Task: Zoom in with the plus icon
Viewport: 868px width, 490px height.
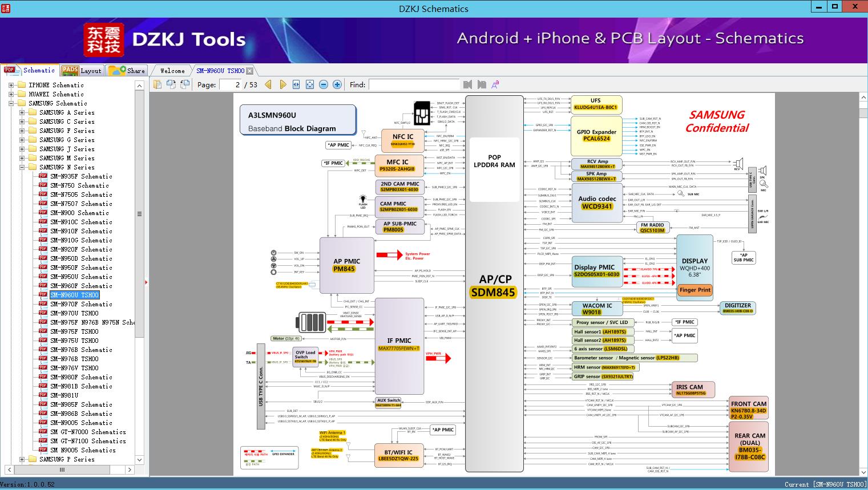Action: tap(337, 84)
